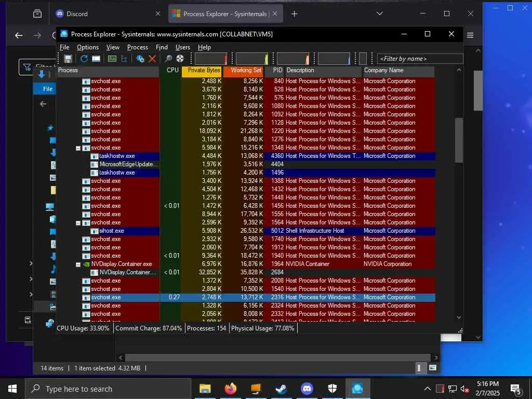Open the browser hamburger menu
Screen dimensions: 532x399
pyautogui.click(x=470, y=35)
